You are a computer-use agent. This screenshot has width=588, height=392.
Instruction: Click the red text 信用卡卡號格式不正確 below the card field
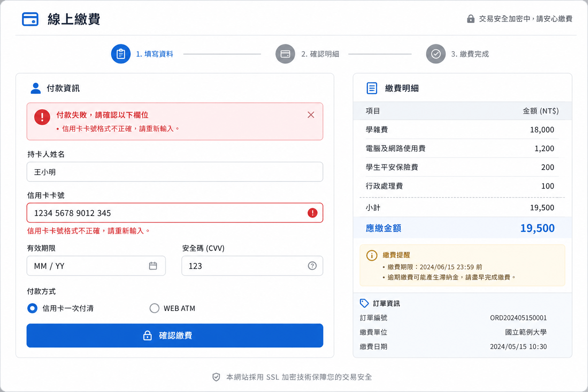click(x=88, y=231)
